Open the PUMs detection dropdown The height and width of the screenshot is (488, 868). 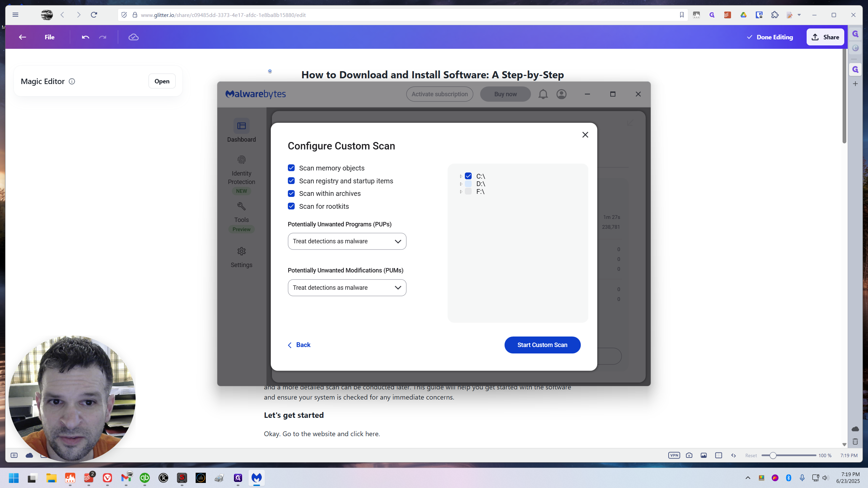pyautogui.click(x=347, y=288)
